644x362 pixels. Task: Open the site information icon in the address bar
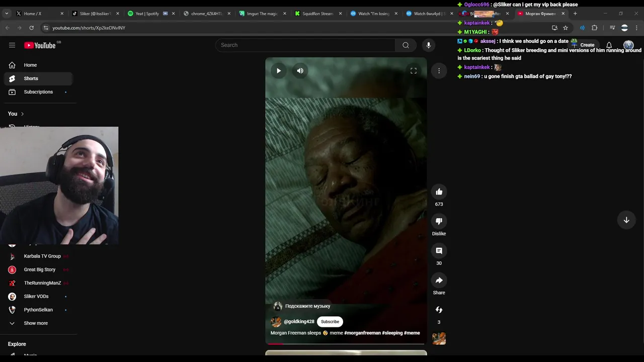(46, 28)
